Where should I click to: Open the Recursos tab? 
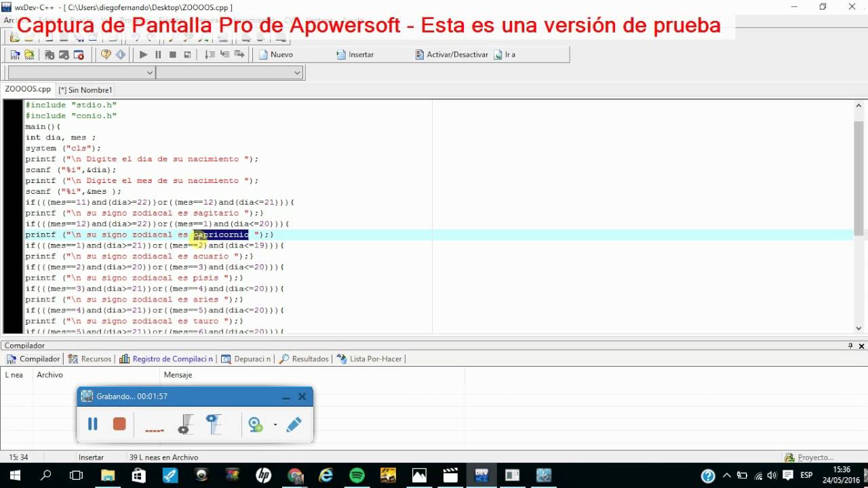click(90, 359)
